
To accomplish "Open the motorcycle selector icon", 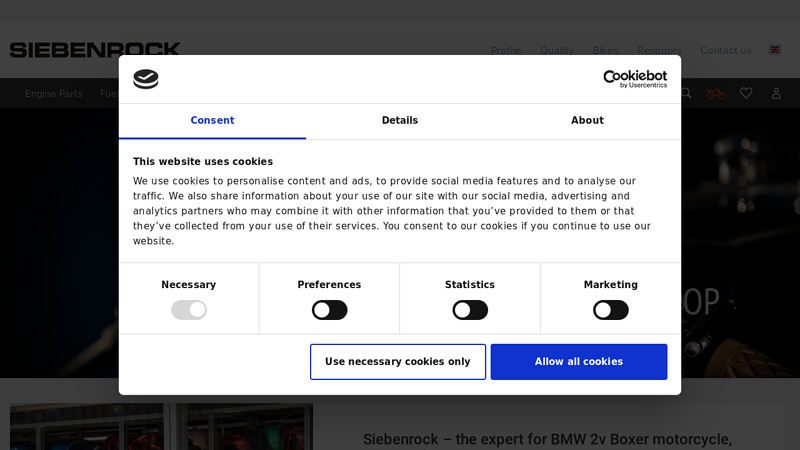I will tap(716, 93).
